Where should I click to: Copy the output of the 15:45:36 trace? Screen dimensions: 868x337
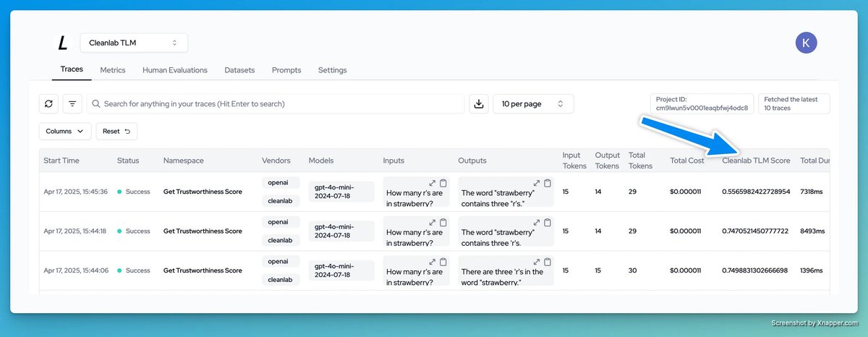point(548,183)
